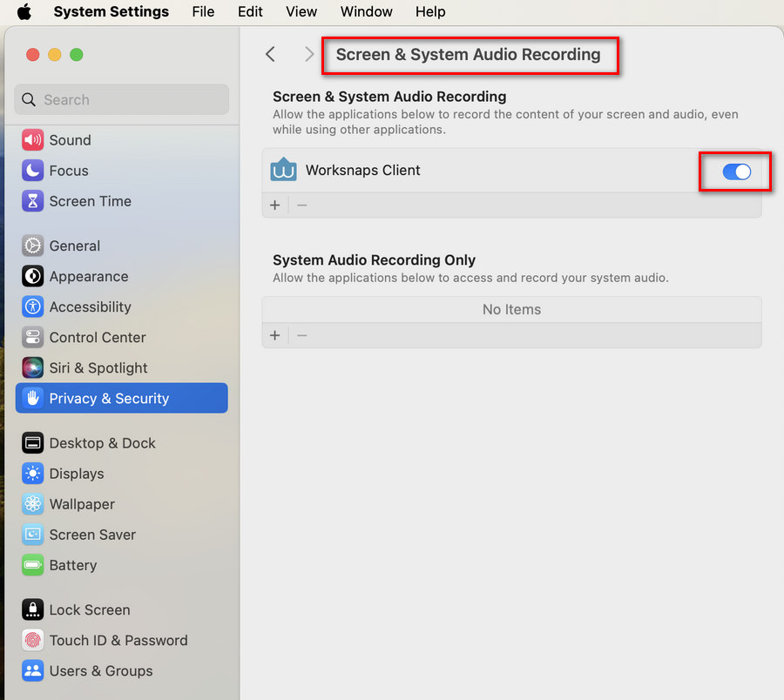The height and width of the screenshot is (700, 784).
Task: Open Focus settings label
Action: click(69, 171)
